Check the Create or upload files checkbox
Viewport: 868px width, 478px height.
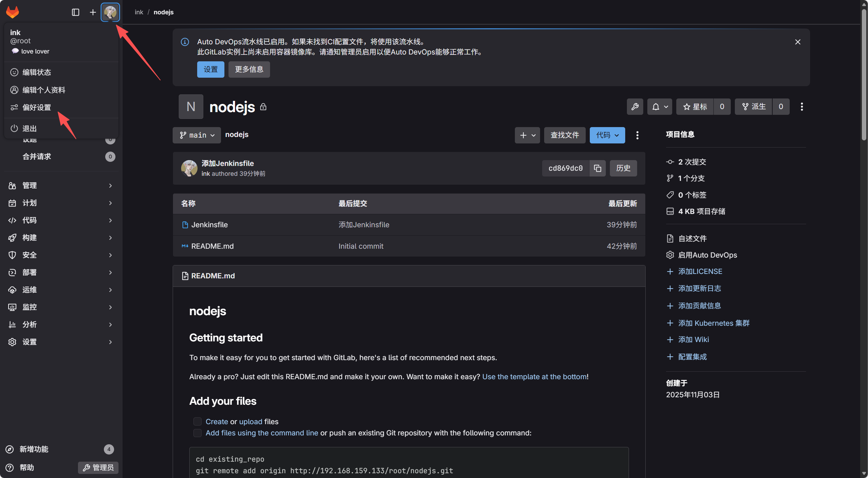[x=198, y=421]
